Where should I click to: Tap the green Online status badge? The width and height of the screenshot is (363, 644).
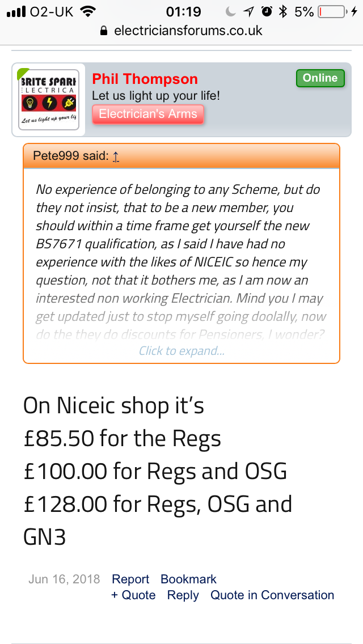point(320,78)
